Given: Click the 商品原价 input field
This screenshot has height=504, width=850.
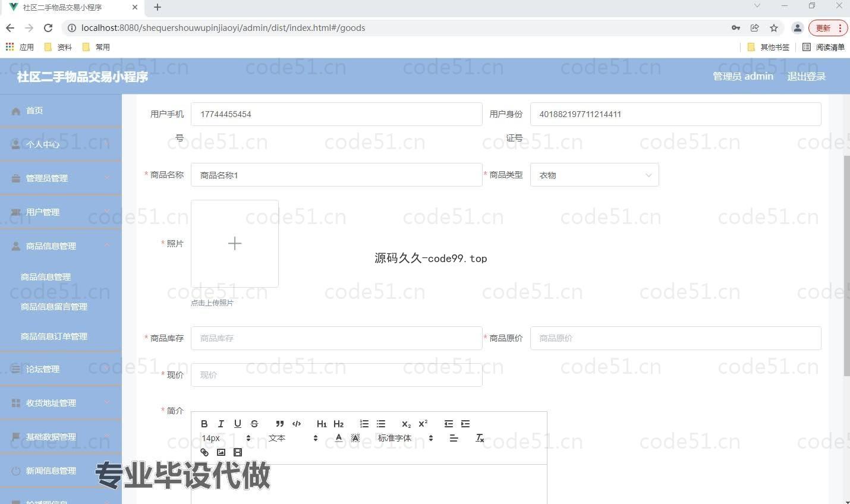Looking at the screenshot, I should click(676, 338).
